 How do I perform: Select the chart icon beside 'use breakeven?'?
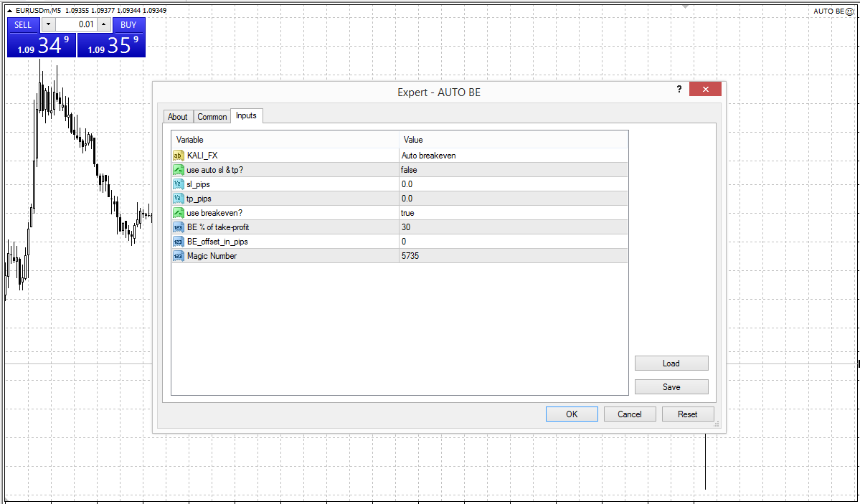178,213
